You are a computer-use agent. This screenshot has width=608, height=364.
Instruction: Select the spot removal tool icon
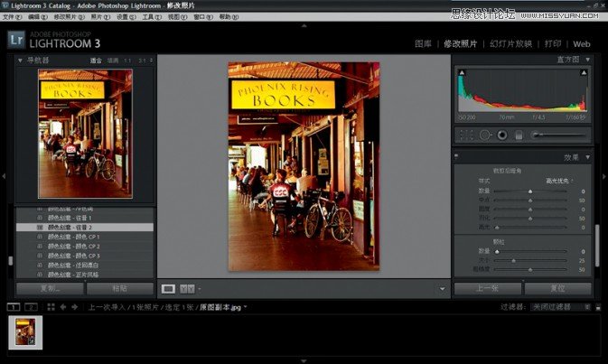pyautogui.click(x=485, y=135)
